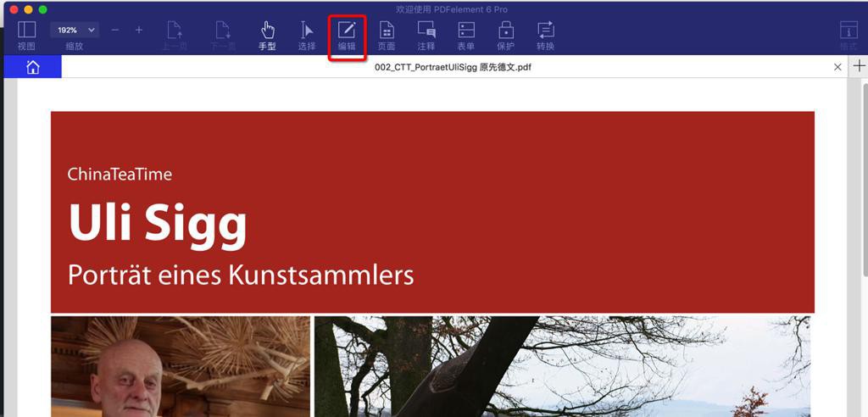868x417 pixels.
Task: Open the 192% zoom dropdown
Action: tap(75, 30)
